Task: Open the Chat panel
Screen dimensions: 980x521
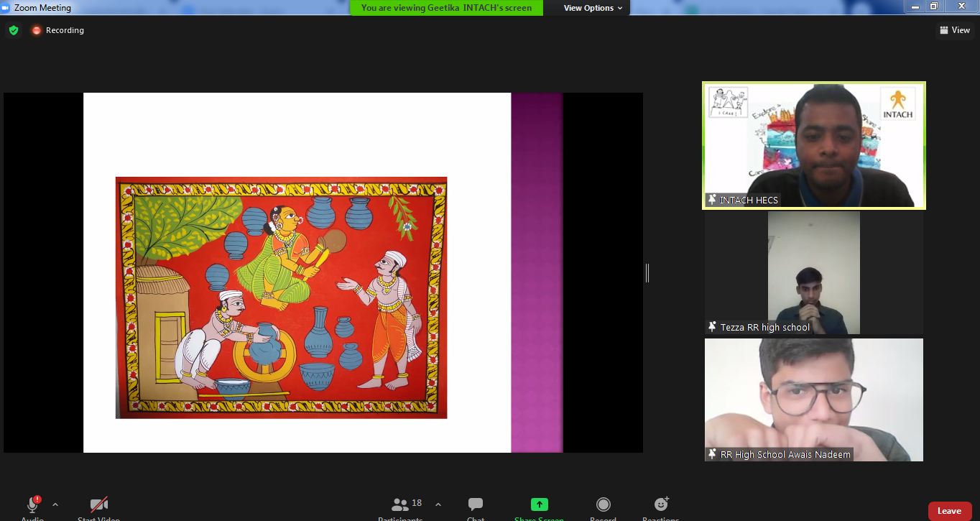Action: [476, 508]
